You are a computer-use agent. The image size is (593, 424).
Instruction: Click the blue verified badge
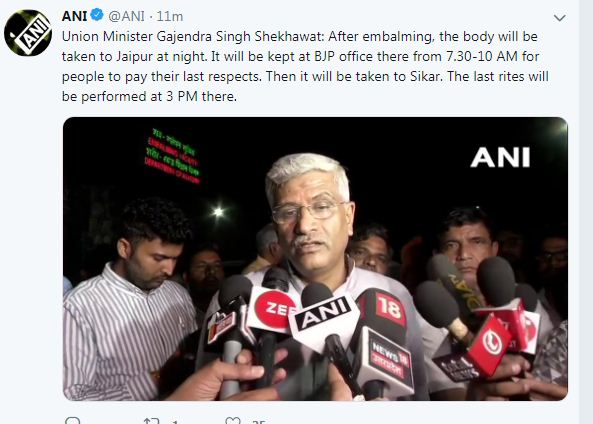(x=97, y=16)
